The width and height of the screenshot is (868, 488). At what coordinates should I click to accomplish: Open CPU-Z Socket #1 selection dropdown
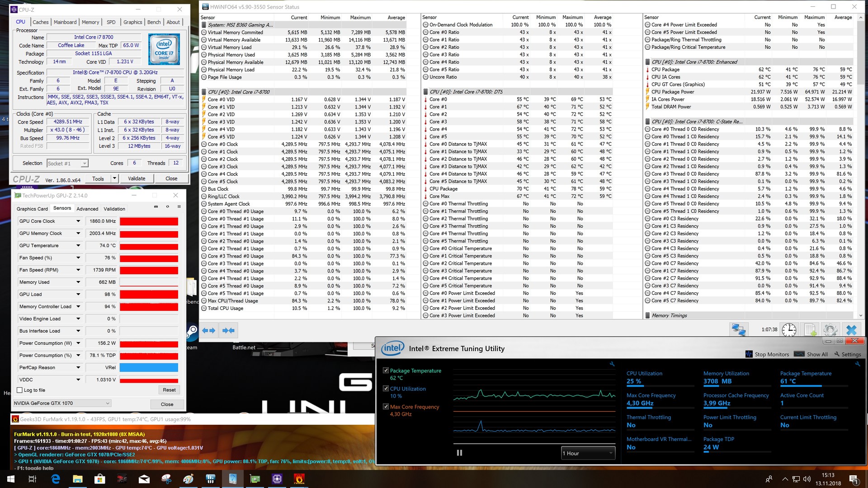67,163
